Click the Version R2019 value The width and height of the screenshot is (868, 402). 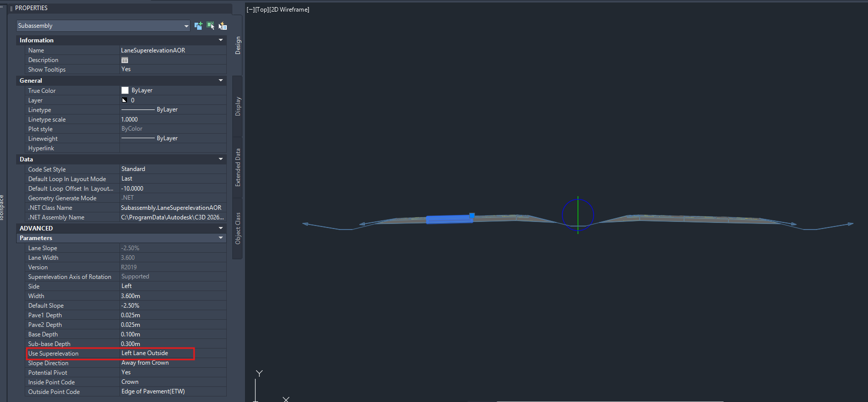(x=173, y=267)
